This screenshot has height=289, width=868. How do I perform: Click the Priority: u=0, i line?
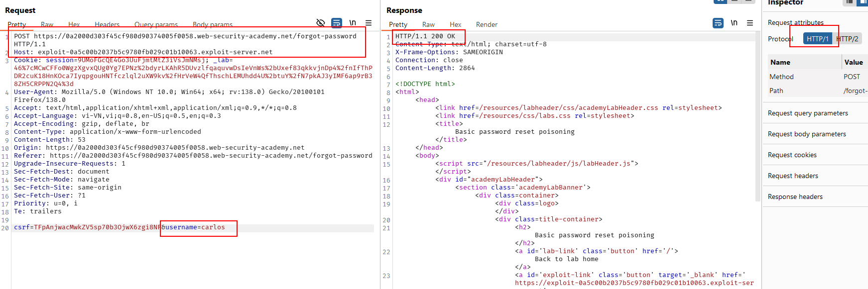[46, 203]
